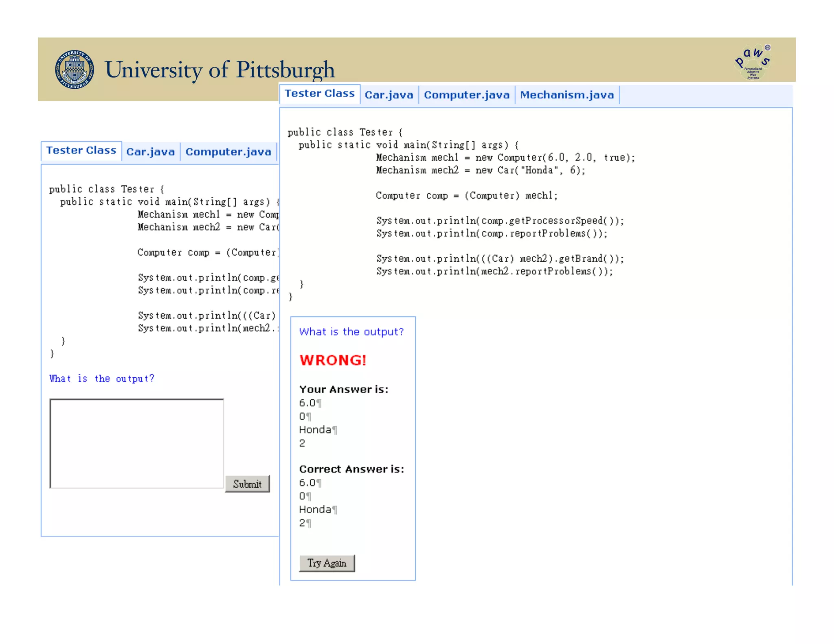Select Tester Class tab in left panel
This screenshot has width=834, height=644.
tap(81, 151)
